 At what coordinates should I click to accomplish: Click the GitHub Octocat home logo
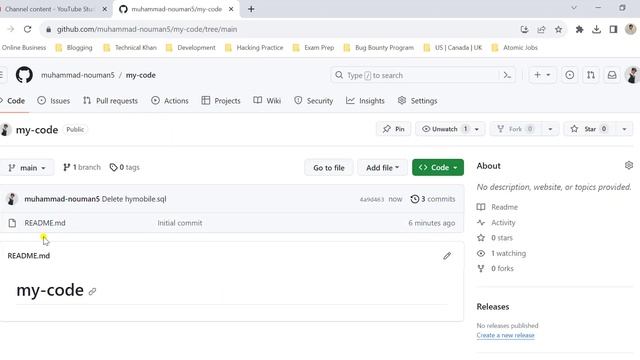(x=24, y=75)
